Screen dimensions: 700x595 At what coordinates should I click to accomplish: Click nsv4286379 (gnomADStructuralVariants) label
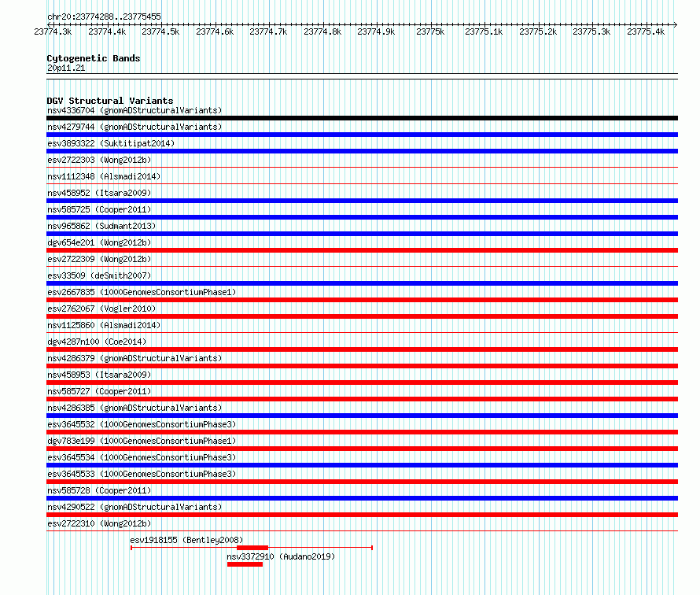[134, 358]
